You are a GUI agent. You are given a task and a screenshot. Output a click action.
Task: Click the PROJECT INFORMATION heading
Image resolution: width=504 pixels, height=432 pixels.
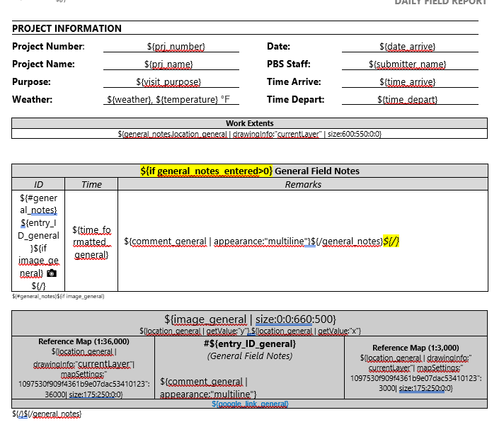[x=67, y=28]
